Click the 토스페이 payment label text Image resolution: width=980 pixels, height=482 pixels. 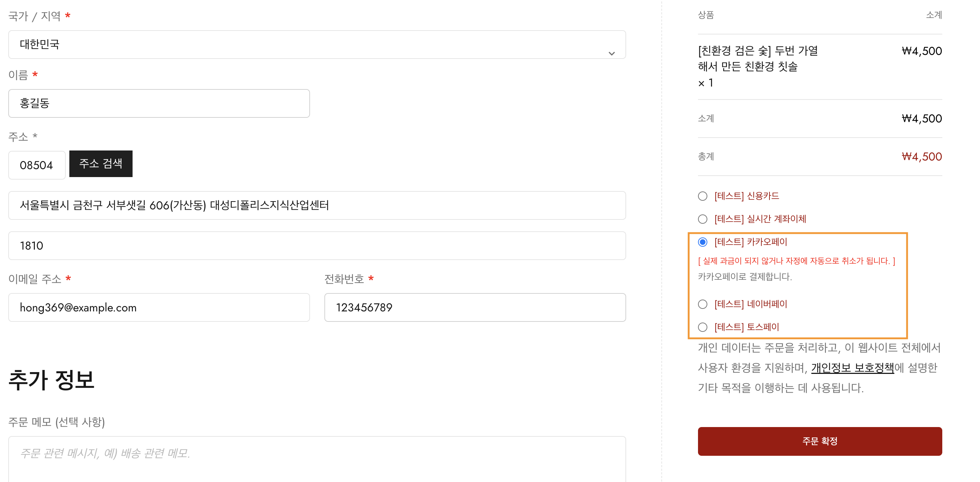746,327
